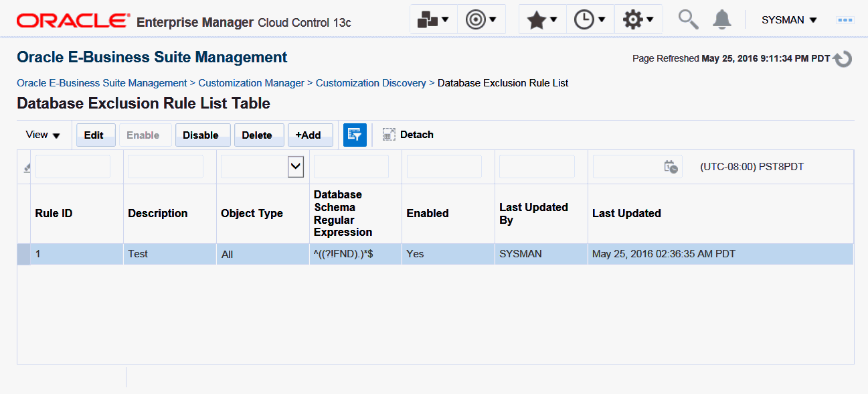
Task: Click the '^((?!FND).)*$' expression cell
Action: point(355,254)
